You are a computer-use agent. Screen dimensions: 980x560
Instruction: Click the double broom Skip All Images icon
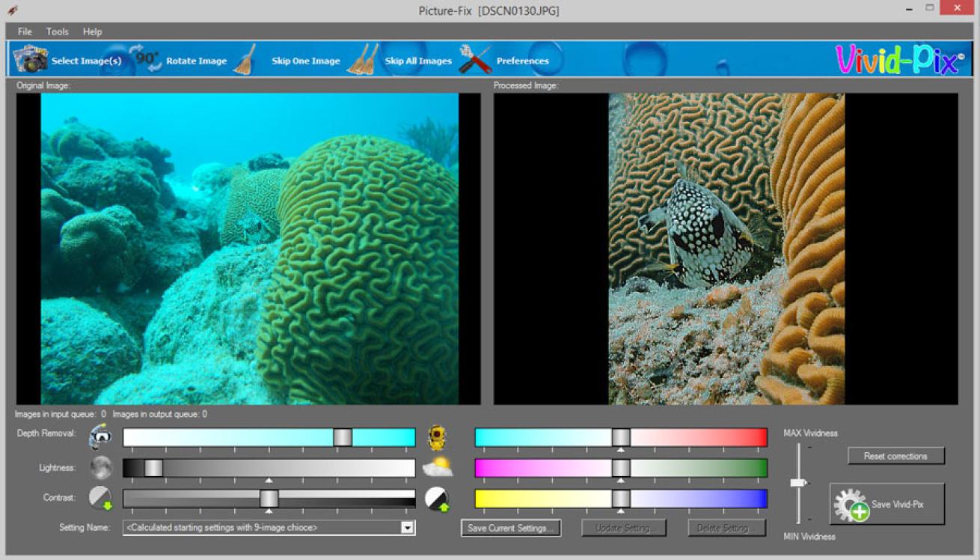coord(363,59)
